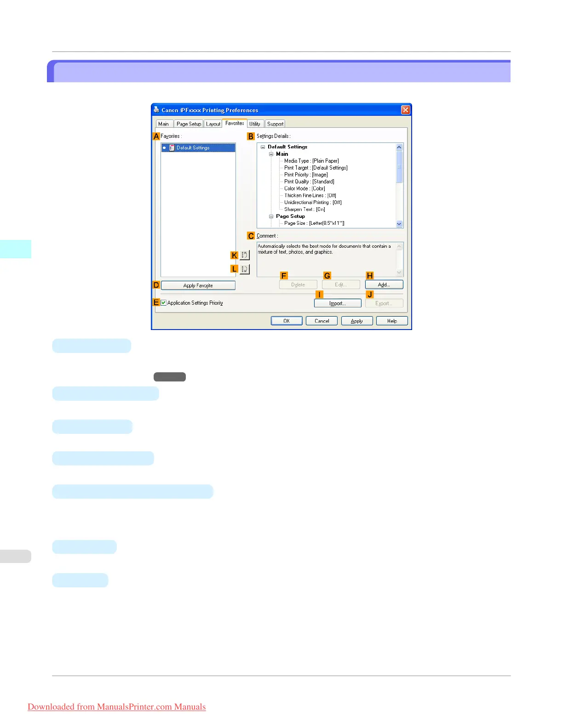
Task: Click the Edit... button
Action: pyautogui.click(x=341, y=284)
